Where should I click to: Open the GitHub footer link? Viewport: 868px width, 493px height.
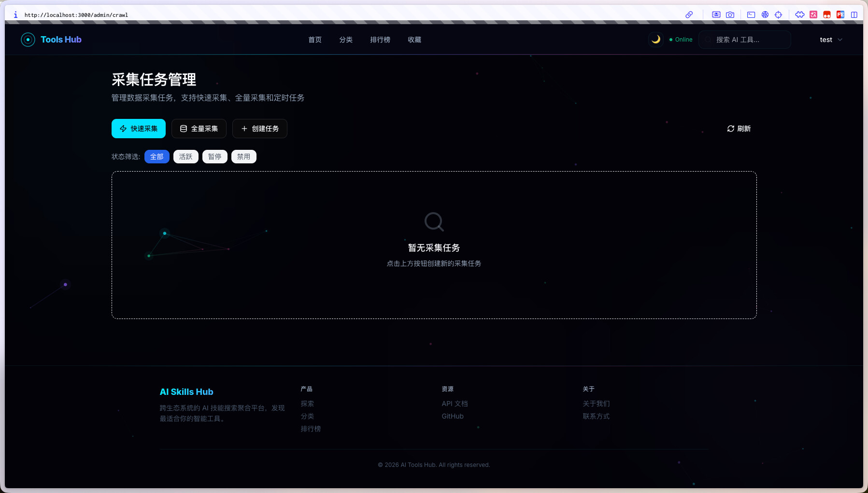pyautogui.click(x=453, y=416)
